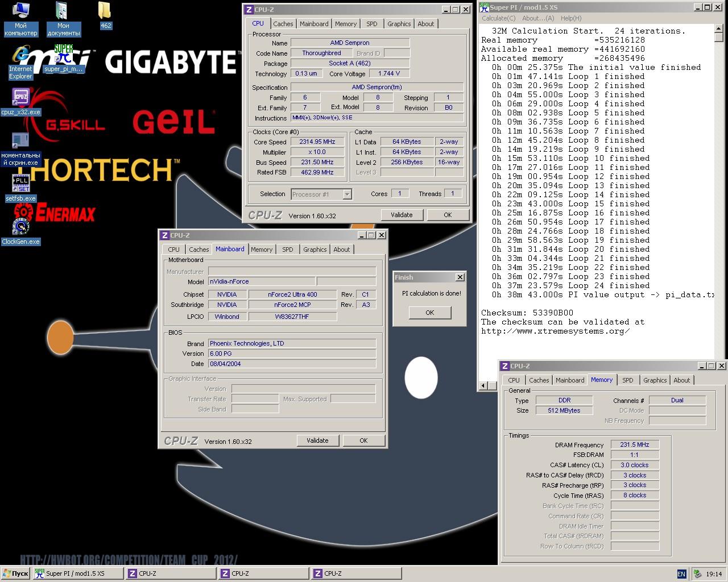Click Validate in top CPU-Z window
This screenshot has width=728, height=582.
(x=402, y=215)
